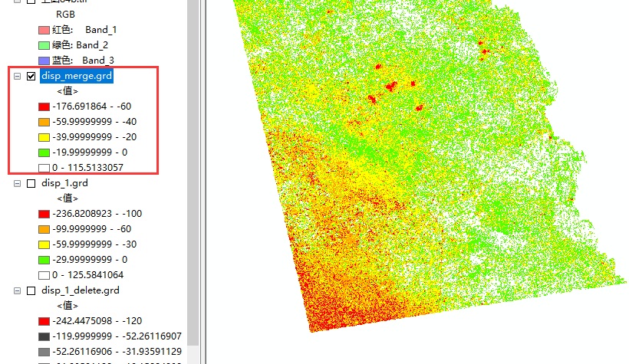The image size is (629, 364).
Task: Select the label -242.4475098 - -120
Action: click(97, 321)
